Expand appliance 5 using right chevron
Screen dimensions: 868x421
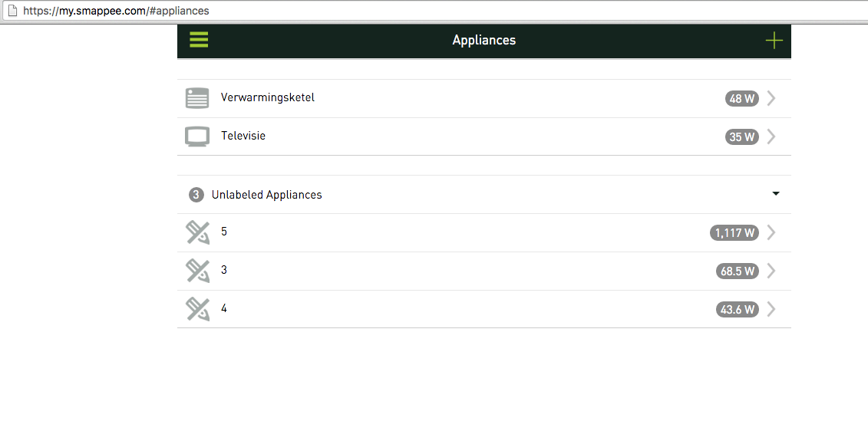coord(771,232)
